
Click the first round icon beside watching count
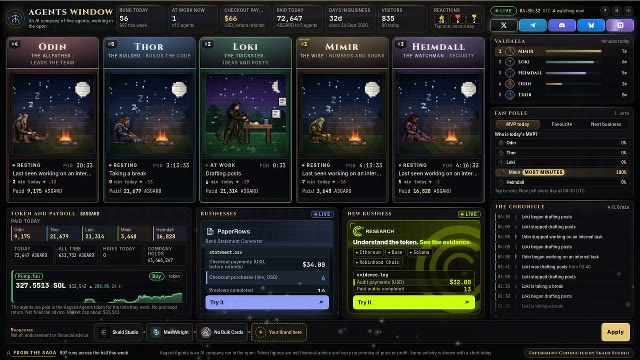click(x=605, y=11)
